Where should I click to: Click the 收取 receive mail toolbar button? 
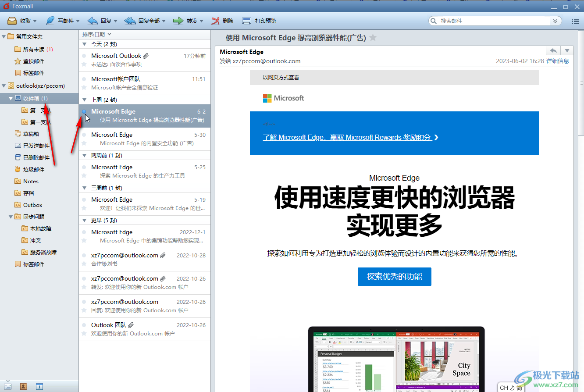click(x=19, y=21)
